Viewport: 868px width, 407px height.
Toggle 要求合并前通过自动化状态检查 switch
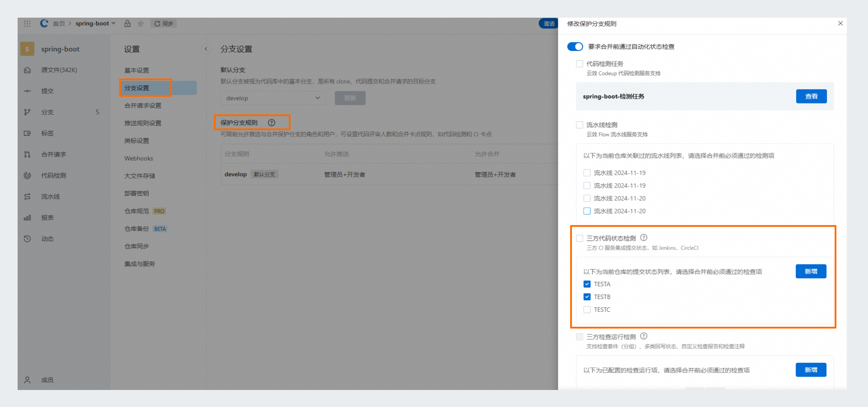pyautogui.click(x=575, y=47)
